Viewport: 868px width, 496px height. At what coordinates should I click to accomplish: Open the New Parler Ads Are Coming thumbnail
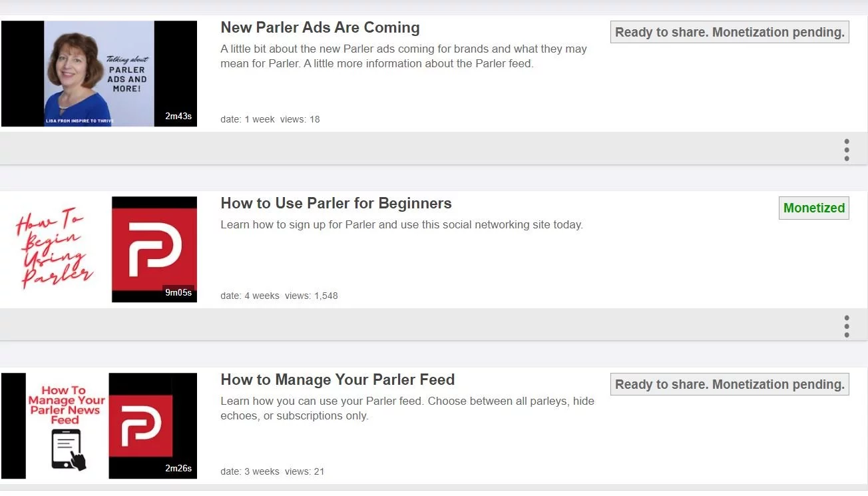(99, 73)
